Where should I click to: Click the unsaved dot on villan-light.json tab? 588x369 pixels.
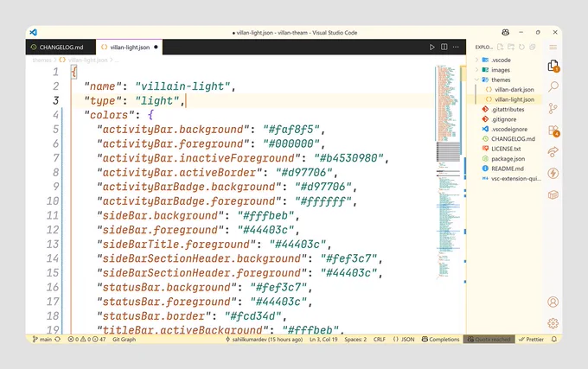point(156,47)
